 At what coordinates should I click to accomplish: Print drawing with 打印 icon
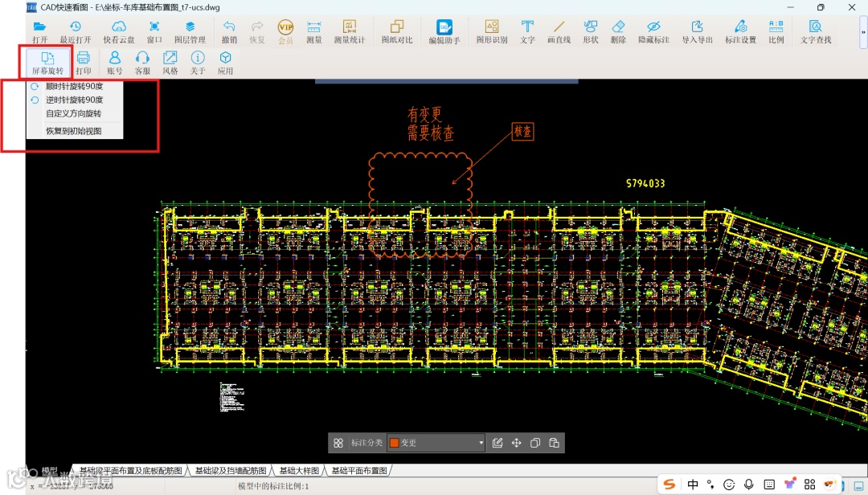pos(84,63)
